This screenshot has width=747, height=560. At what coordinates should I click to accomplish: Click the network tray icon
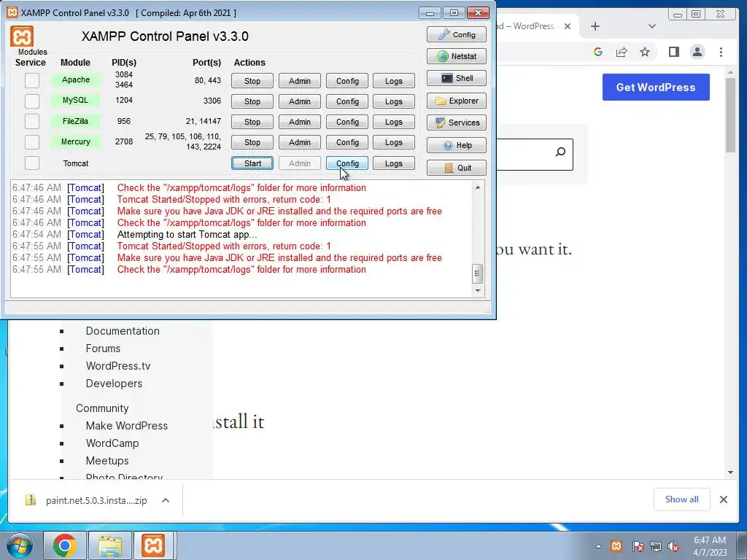[656, 546]
